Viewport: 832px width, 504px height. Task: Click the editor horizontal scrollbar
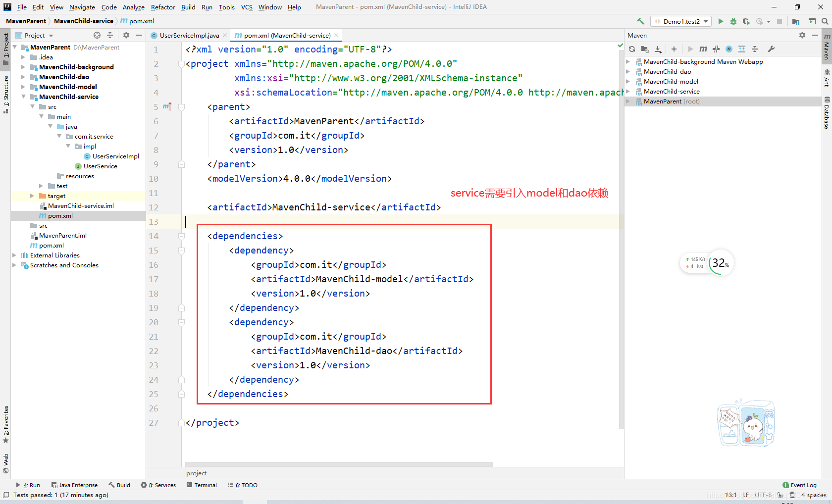339,464
